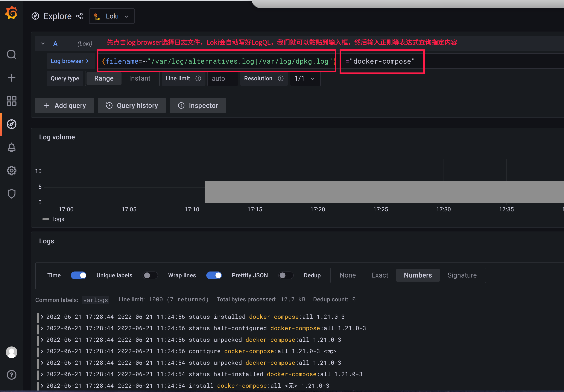This screenshot has width=564, height=392.
Task: Collapse query row A chevron
Action: (x=43, y=44)
